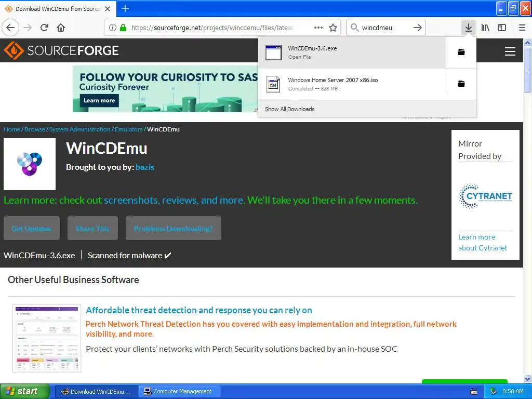Click the Perch software screenshot thumbnail
Viewport: 532px width, 399px height.
[47, 338]
